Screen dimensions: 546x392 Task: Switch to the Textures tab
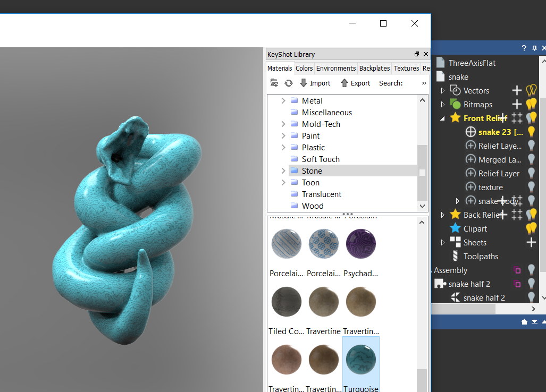[406, 68]
